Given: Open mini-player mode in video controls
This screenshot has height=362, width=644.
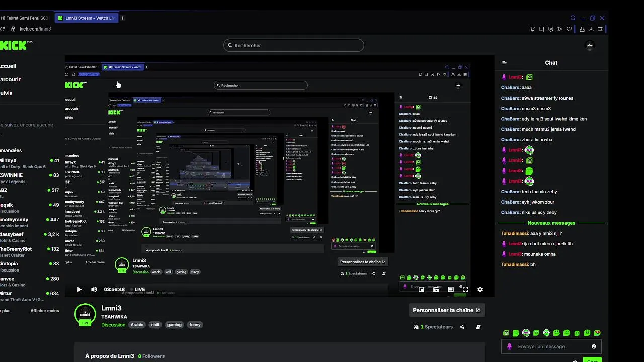Looking at the screenshot, I should coord(421,289).
